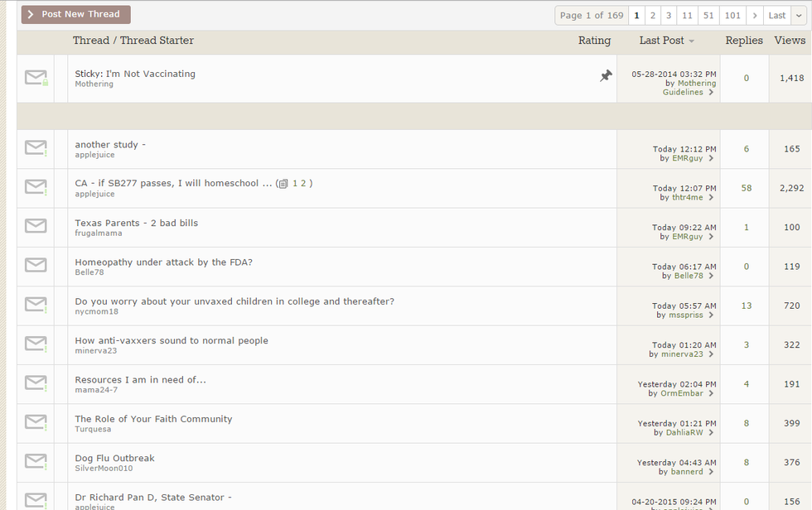Go to page 2 of thread list

point(653,16)
